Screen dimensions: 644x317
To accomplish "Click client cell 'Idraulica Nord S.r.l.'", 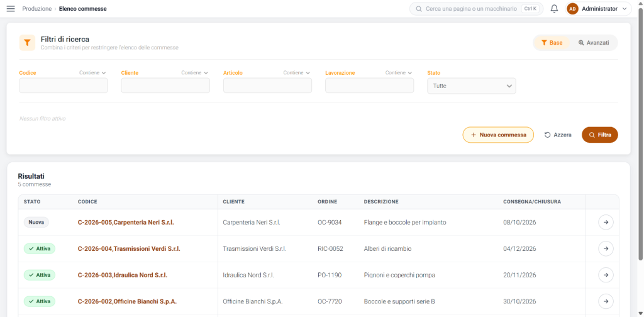I will pos(248,275).
